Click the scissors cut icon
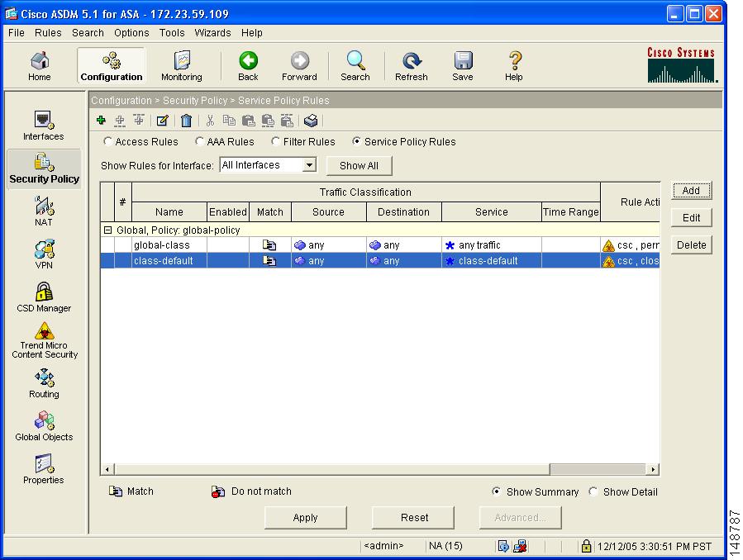This screenshot has width=743, height=560. 210,121
